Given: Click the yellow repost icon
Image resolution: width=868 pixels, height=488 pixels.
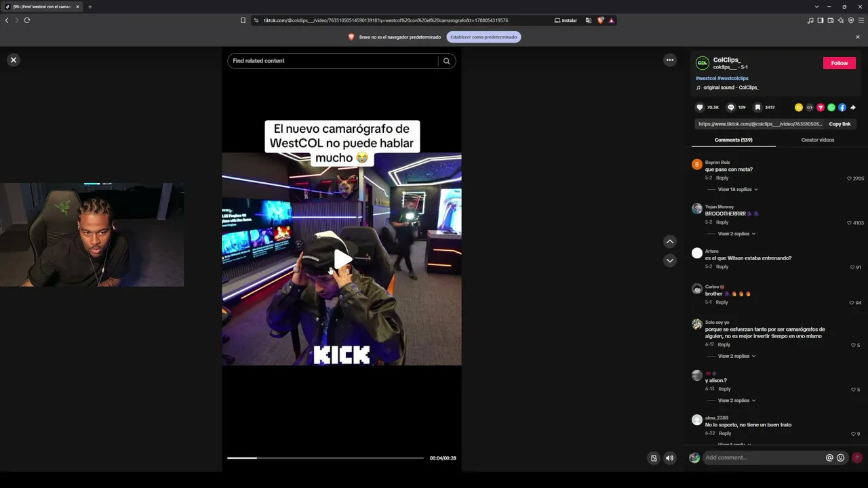Looking at the screenshot, I should (x=799, y=107).
